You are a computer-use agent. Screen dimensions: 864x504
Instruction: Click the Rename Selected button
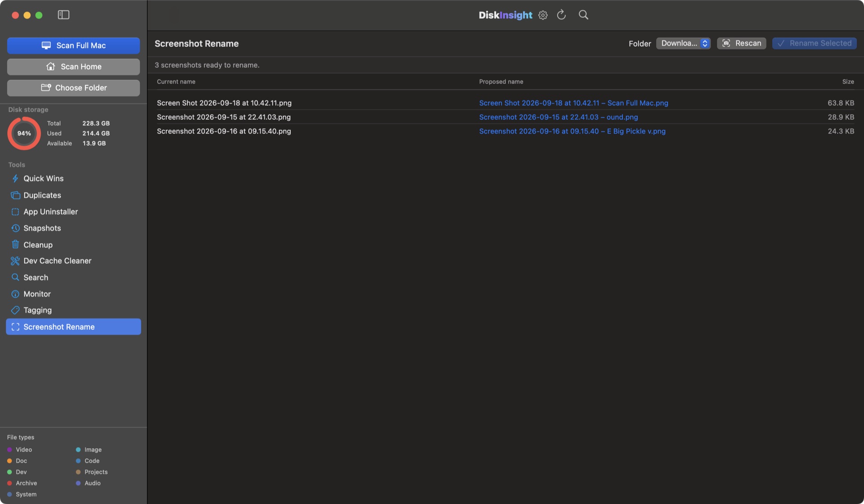(x=814, y=43)
